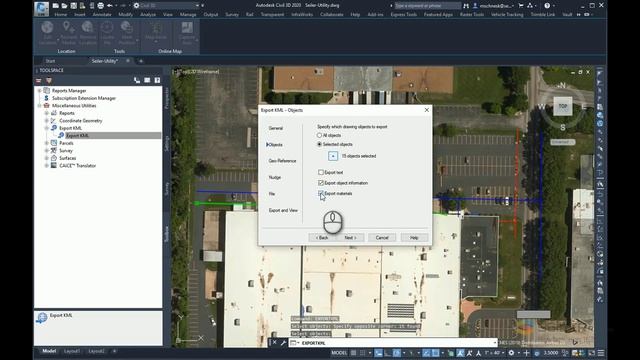This screenshot has width=640, height=360.
Task: Click the command line customize wrench icon
Action: (283, 343)
